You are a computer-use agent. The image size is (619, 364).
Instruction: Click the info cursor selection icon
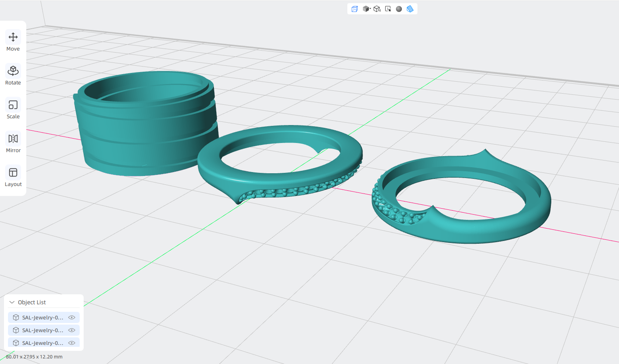coord(388,9)
